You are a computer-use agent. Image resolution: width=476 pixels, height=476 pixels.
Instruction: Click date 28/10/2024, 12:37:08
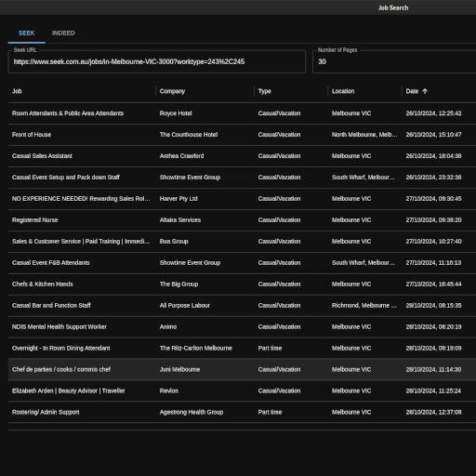(x=433, y=412)
